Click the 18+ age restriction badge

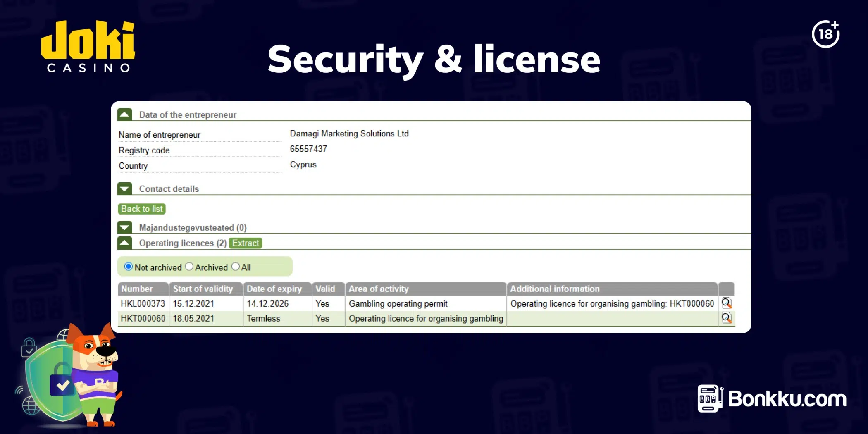[x=825, y=34]
